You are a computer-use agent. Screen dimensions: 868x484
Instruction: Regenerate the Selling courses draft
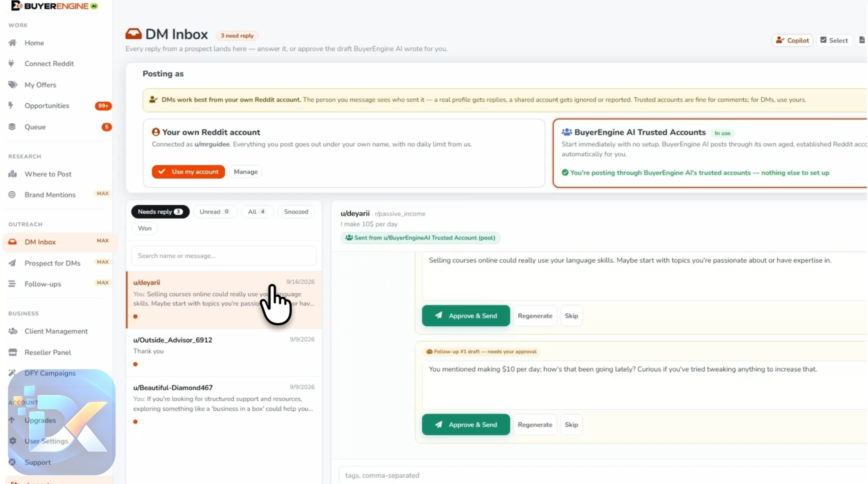(x=535, y=316)
